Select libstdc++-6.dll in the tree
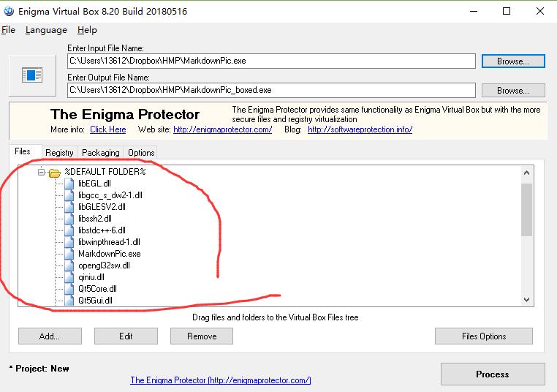 tap(102, 230)
